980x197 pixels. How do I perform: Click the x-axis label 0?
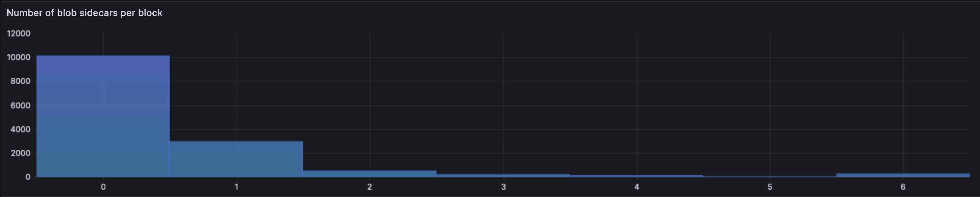coord(103,187)
